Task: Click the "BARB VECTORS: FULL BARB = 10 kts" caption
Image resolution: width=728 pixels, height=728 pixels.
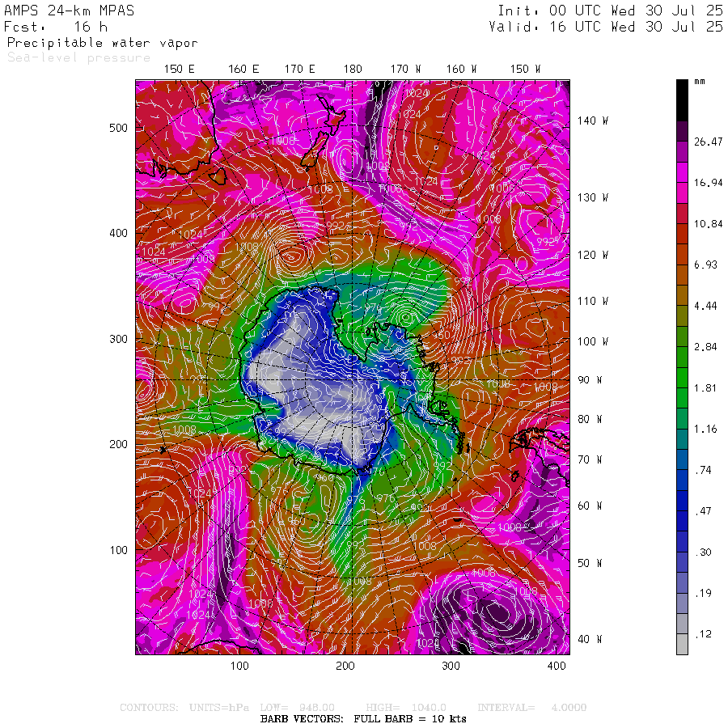Action: 363,719
